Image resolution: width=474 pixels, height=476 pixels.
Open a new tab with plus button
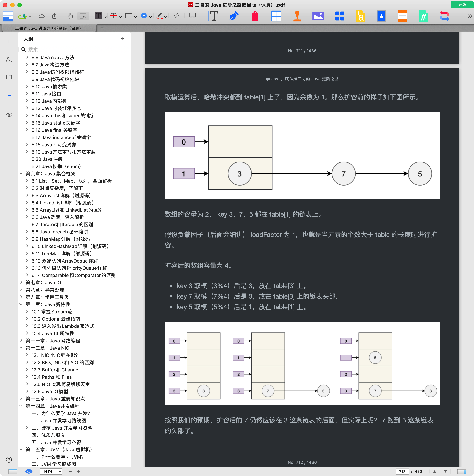point(102,28)
